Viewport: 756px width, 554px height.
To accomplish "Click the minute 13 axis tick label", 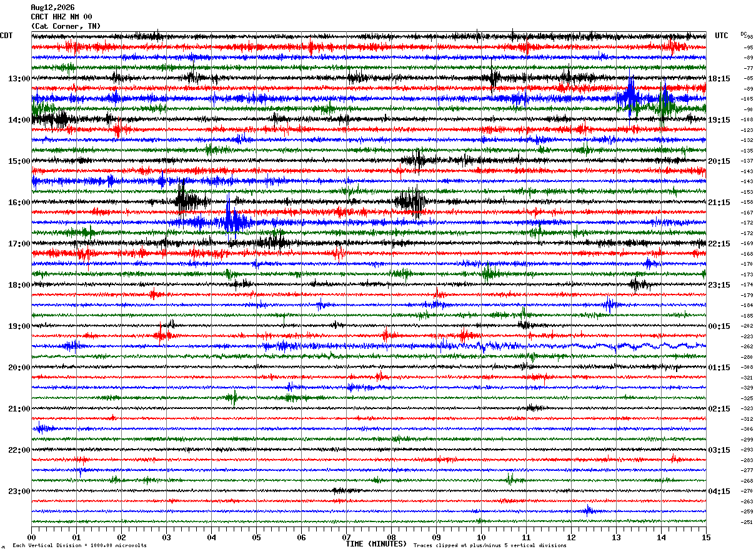I will click(x=616, y=537).
